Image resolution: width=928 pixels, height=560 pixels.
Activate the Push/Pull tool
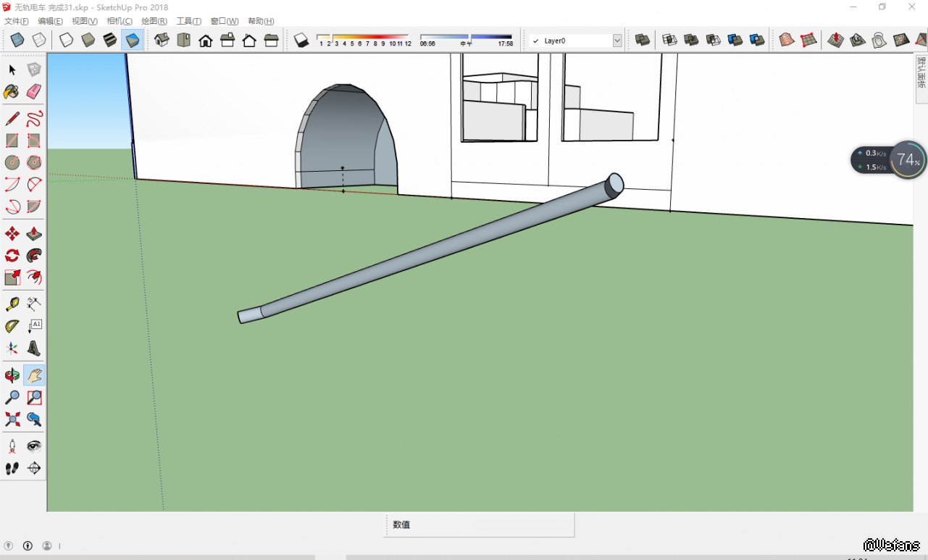tap(34, 234)
